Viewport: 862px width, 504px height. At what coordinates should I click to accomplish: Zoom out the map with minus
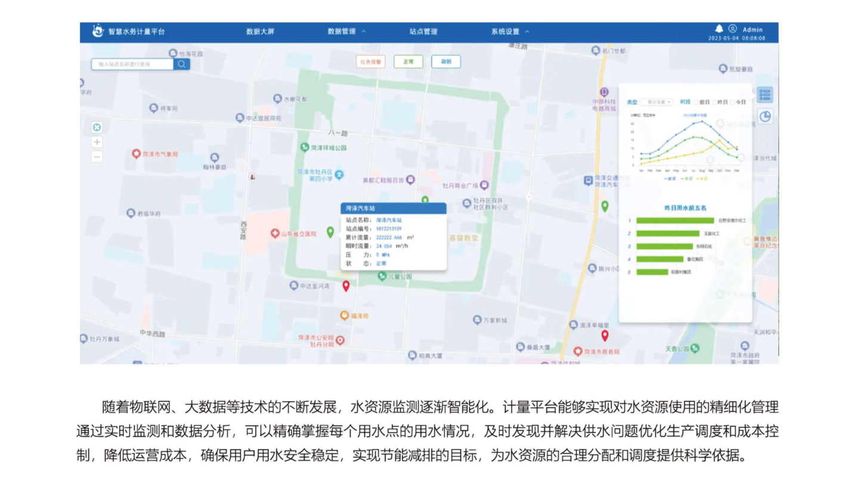tap(97, 157)
